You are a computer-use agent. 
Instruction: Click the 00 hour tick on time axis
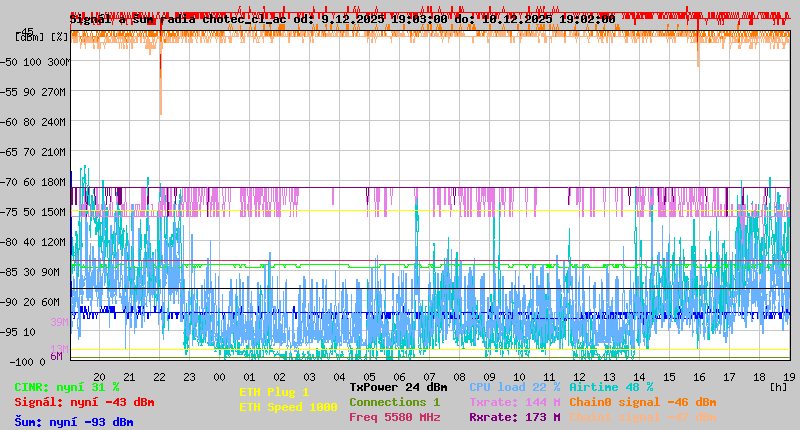click(x=219, y=377)
